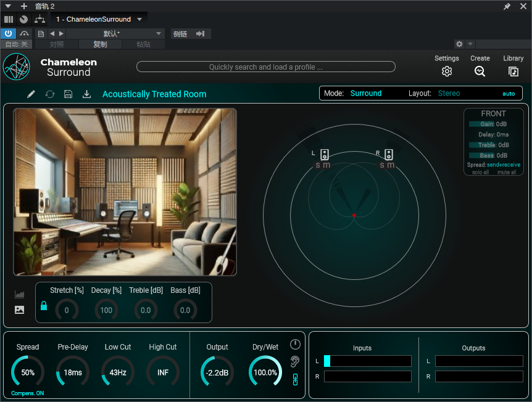Click the 侧链 sidechain button
The height and width of the screenshot is (402, 532).
(x=180, y=33)
